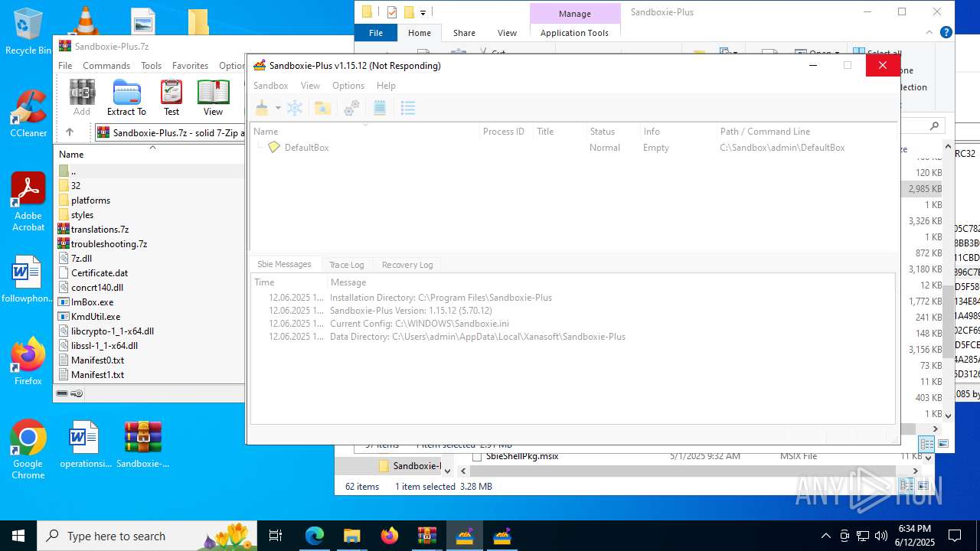Click the Data Directory message line
The height and width of the screenshot is (551, 980).
(x=478, y=337)
